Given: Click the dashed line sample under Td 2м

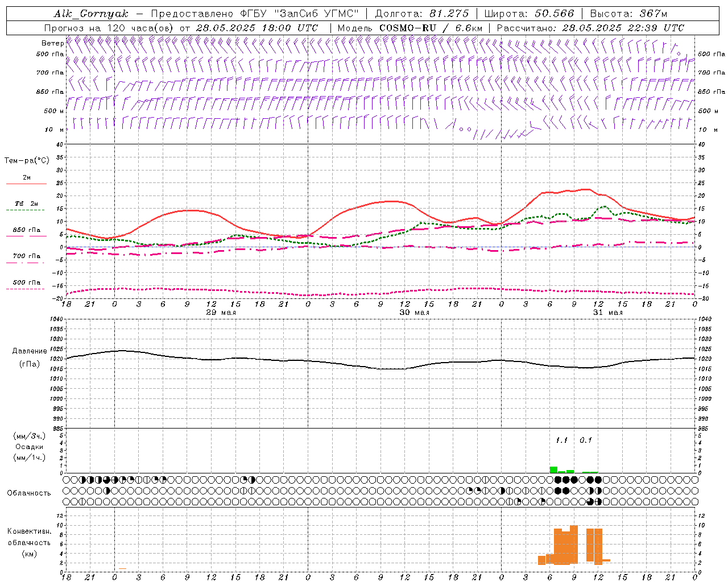Looking at the screenshot, I should click(x=26, y=210).
